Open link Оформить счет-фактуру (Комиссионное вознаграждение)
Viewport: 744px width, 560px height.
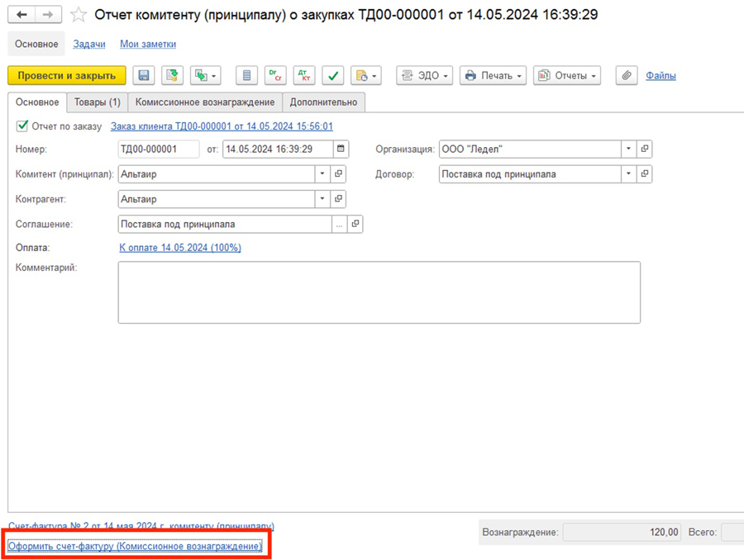click(x=135, y=546)
